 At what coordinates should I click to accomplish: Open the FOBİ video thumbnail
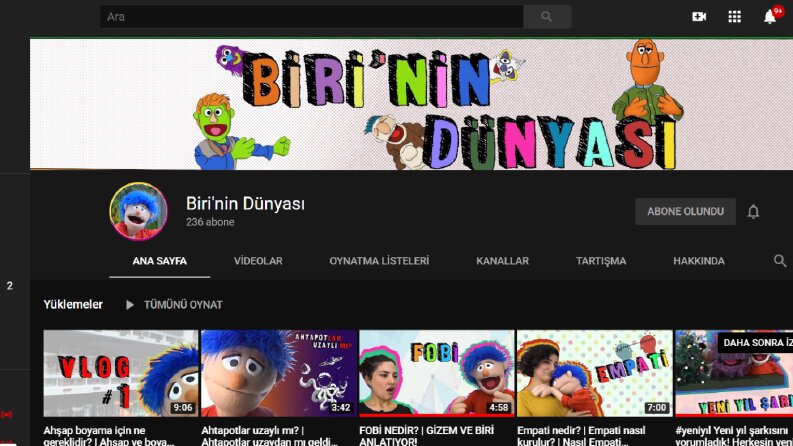click(436, 374)
